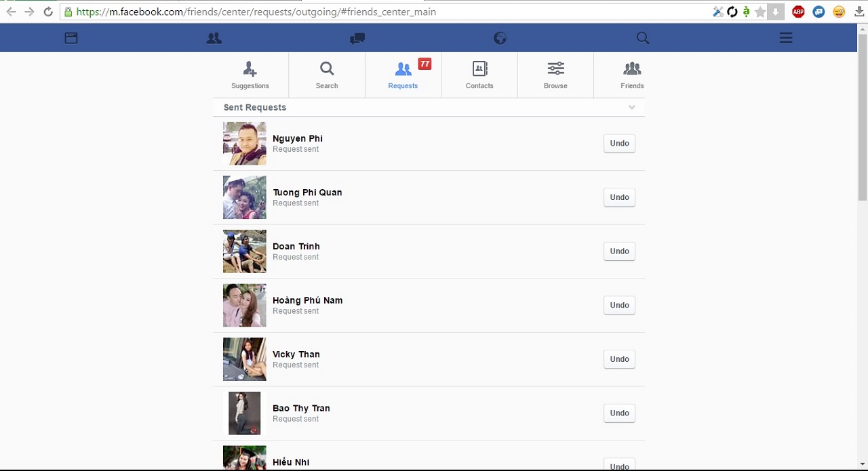Click the blue chat extension icon
The height and width of the screenshot is (471, 868).
(x=818, y=12)
